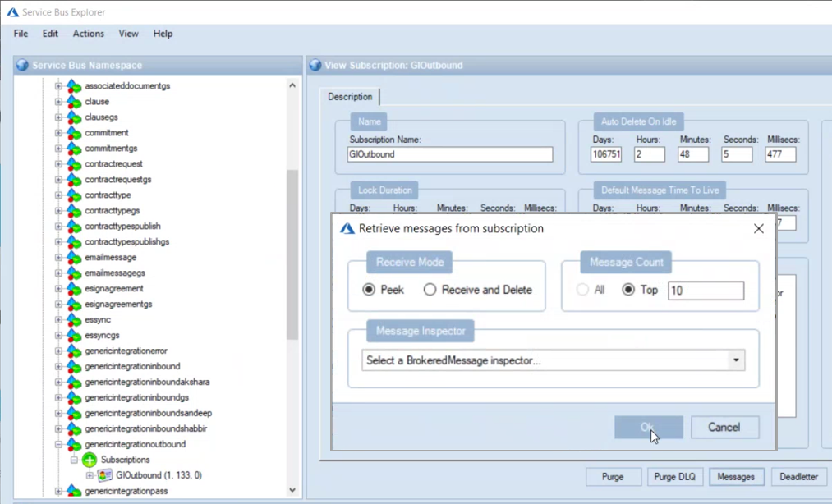Click the genericintegrationoutbound topic icon
The height and width of the screenshot is (504, 832).
click(74, 444)
